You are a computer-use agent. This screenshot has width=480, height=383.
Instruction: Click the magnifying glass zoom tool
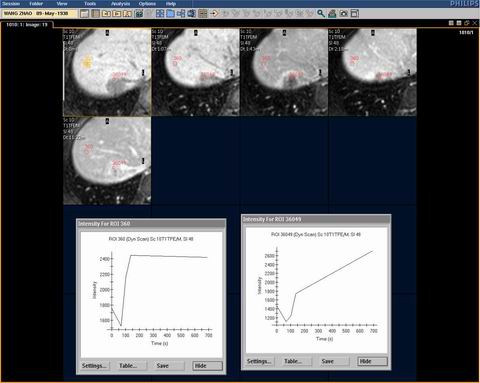coord(321,14)
